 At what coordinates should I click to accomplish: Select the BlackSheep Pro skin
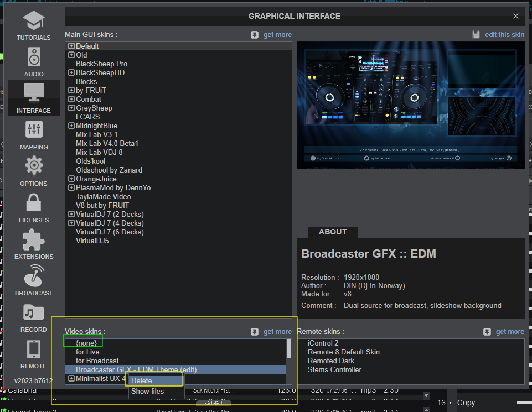click(101, 64)
